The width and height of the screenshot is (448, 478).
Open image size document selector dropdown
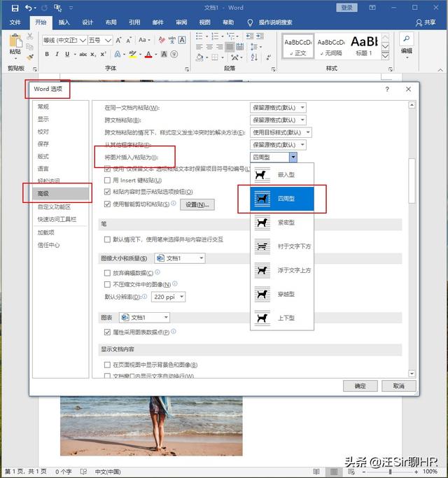(180, 258)
